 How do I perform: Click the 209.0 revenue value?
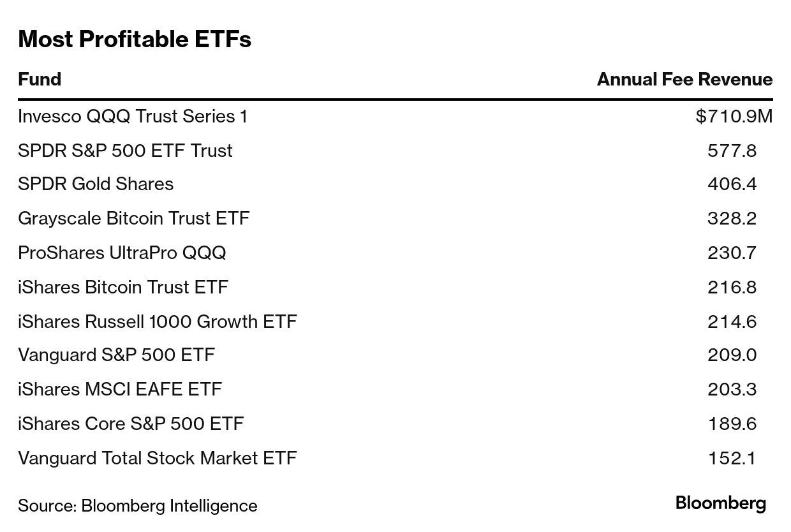coord(732,355)
